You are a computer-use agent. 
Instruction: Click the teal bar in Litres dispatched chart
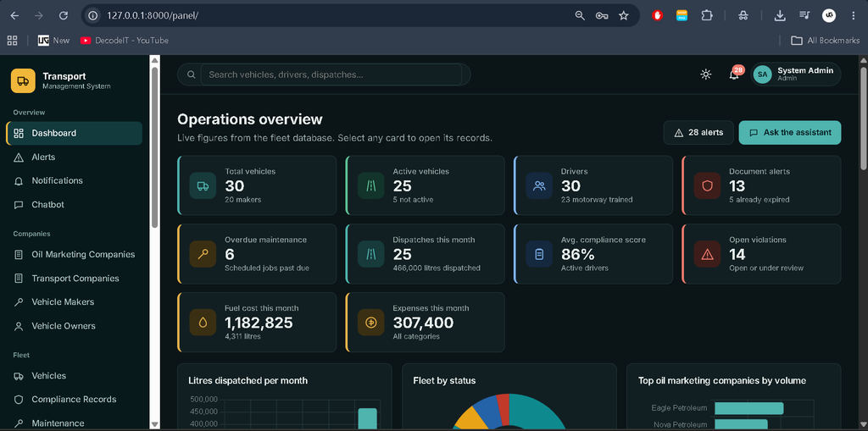(367, 419)
